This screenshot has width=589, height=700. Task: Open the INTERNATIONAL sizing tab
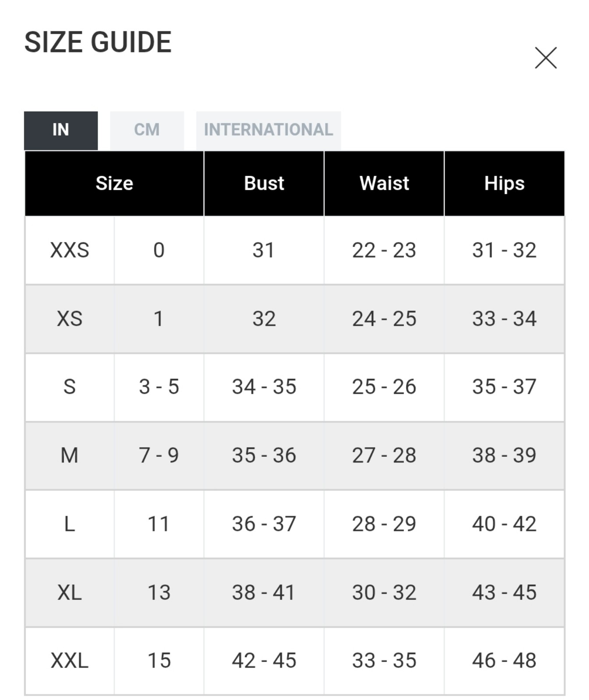(268, 130)
